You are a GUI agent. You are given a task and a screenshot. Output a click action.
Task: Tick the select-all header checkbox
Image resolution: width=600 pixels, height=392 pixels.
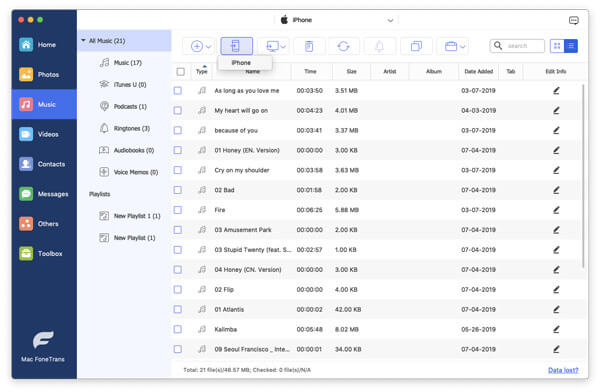[x=181, y=72]
